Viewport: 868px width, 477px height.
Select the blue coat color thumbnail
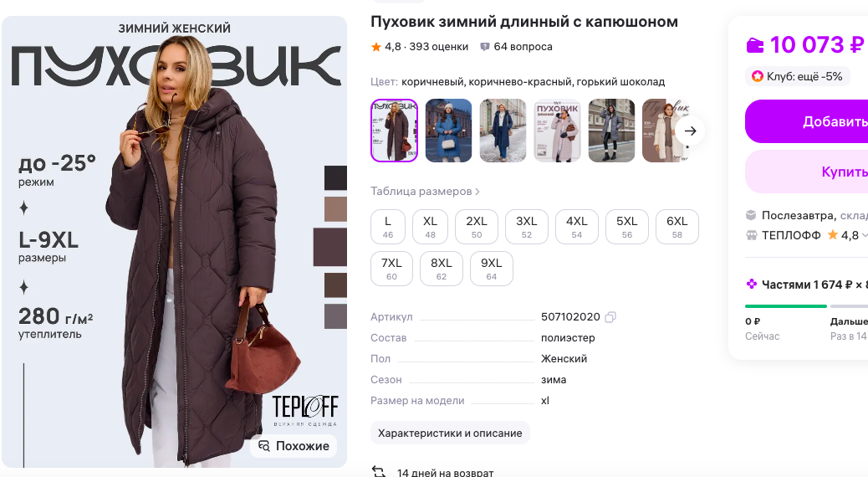448,131
